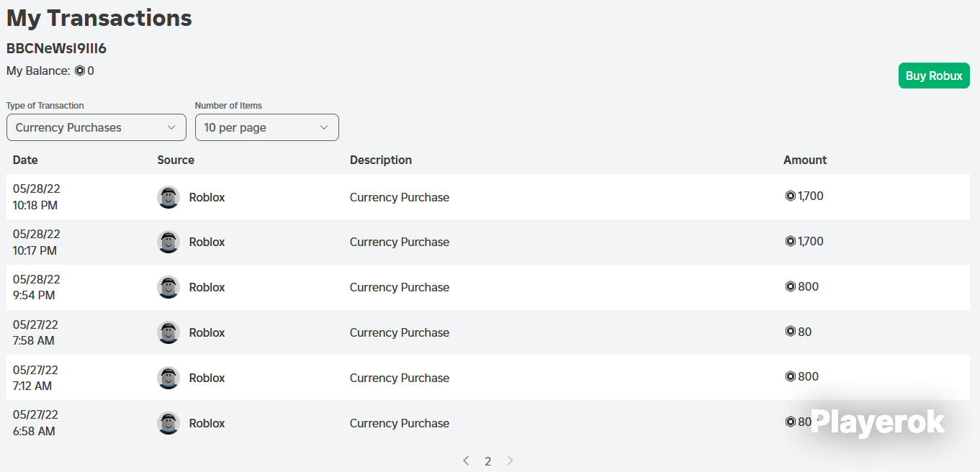Open the Type of Transaction dropdown
The width and height of the screenshot is (980, 472).
pos(96,127)
